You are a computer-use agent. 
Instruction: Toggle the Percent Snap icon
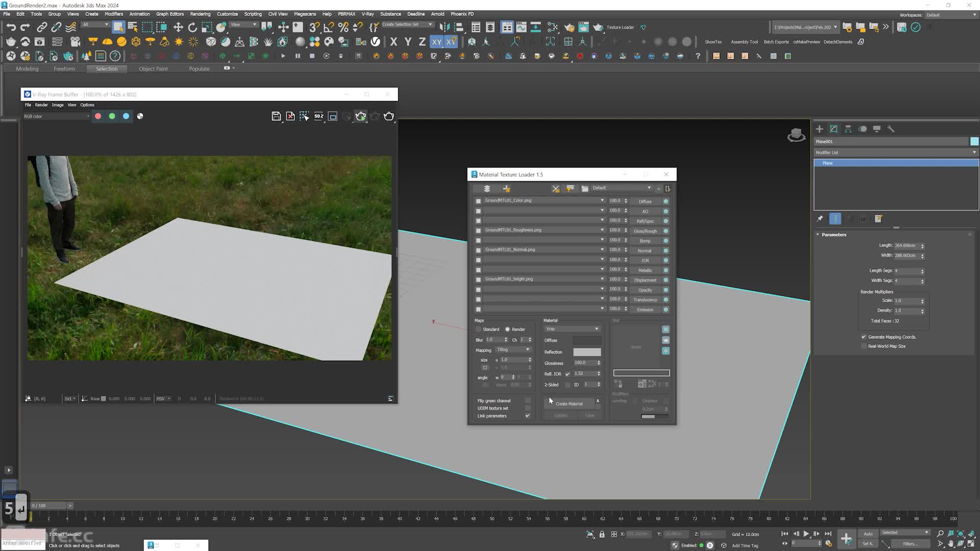(343, 27)
